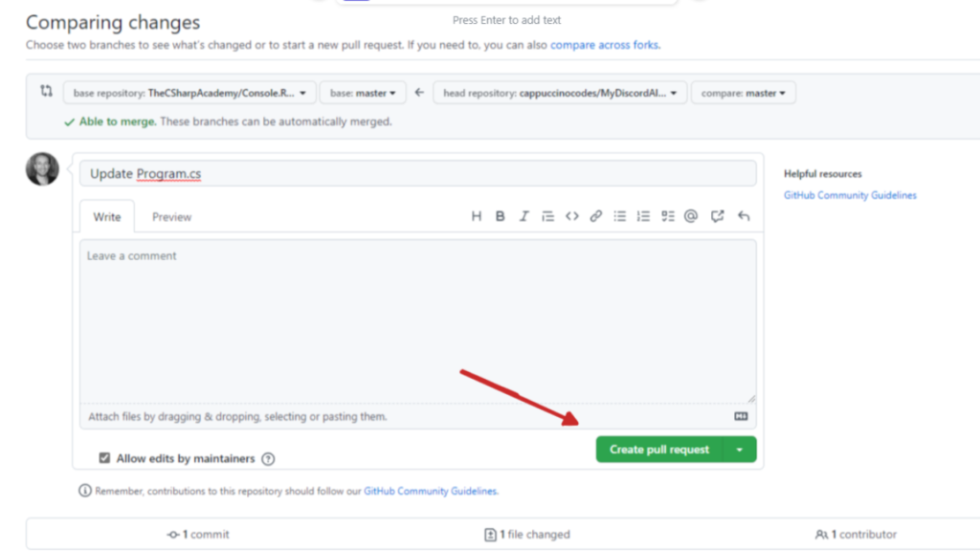Open GitHub Community Guidelines link in reminder
Screen dimensions: 980x551
pos(430,491)
